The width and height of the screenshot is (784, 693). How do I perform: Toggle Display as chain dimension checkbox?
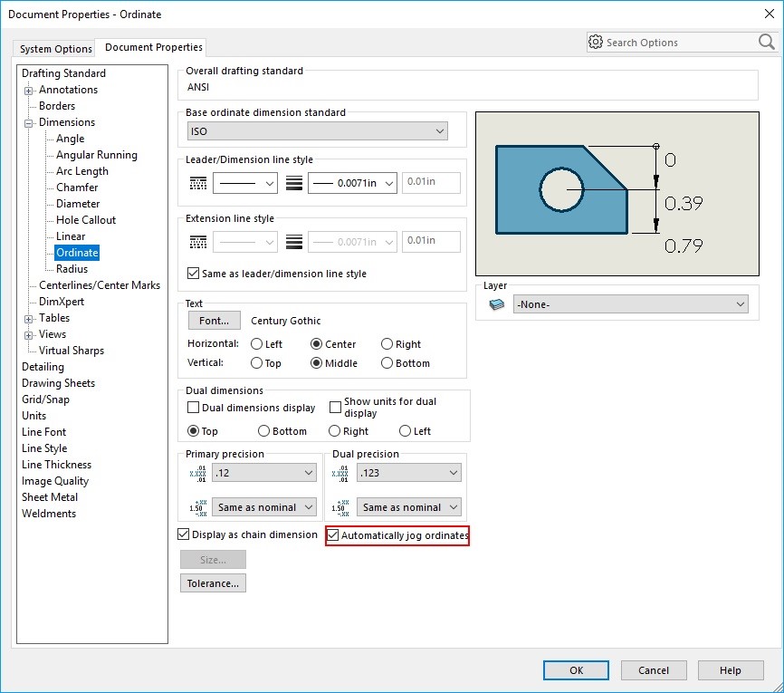[184, 534]
